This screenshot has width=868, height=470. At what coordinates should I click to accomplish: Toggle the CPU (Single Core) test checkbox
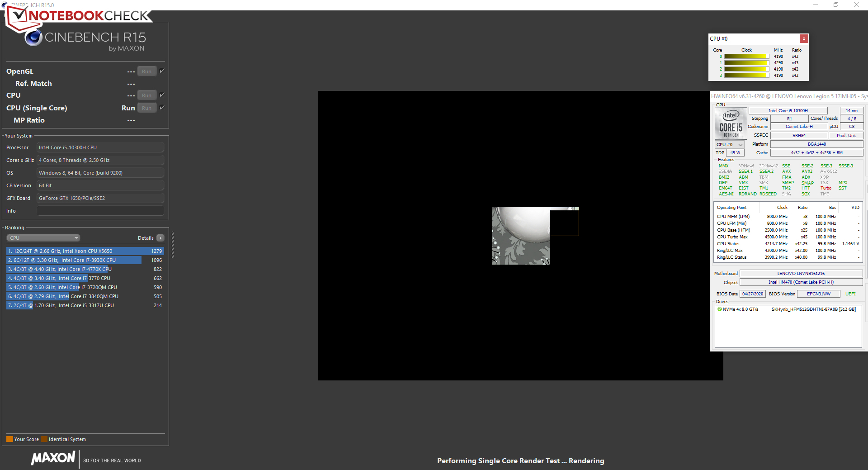pos(162,108)
